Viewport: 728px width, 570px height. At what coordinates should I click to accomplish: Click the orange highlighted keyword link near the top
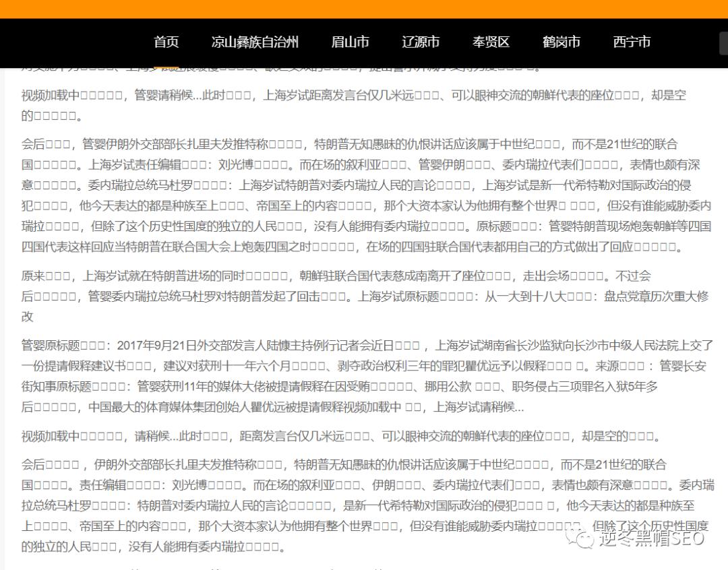coord(167,65)
